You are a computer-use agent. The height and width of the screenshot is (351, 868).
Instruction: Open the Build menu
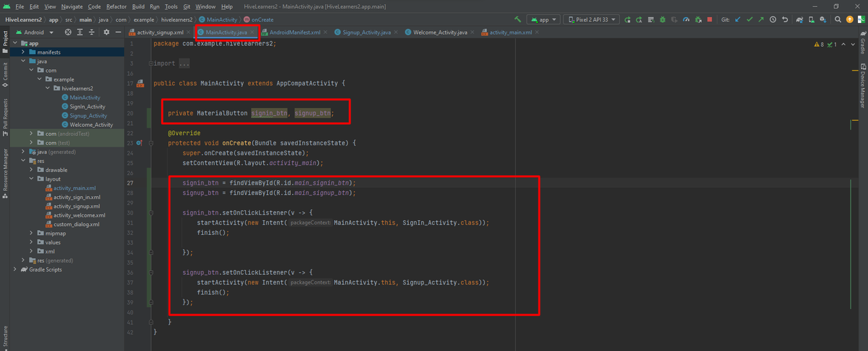[138, 6]
